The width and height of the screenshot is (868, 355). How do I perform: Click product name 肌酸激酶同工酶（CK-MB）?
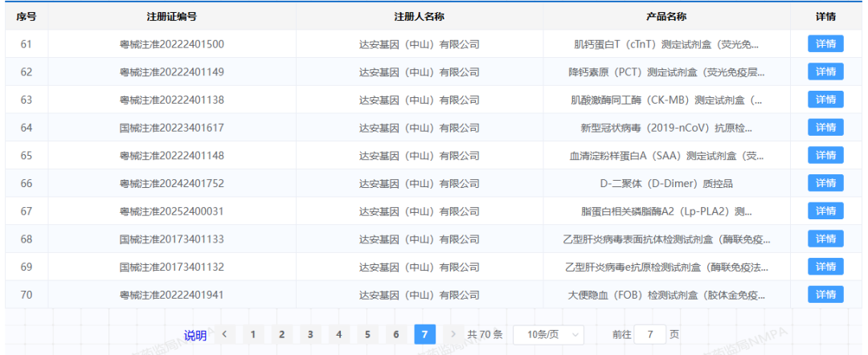[666, 100]
